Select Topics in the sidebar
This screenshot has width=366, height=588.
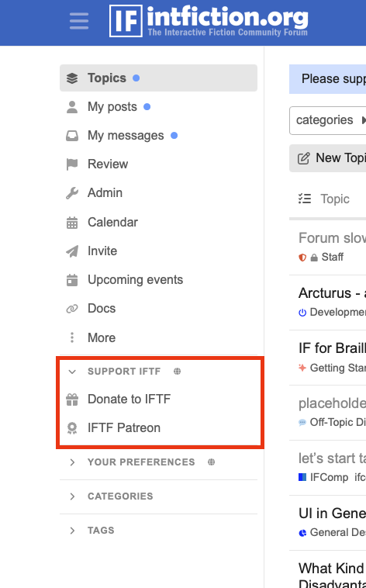tap(159, 78)
